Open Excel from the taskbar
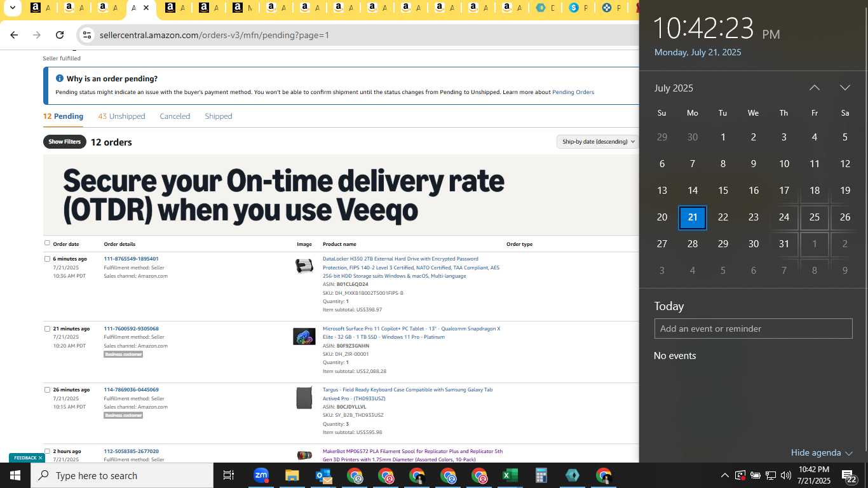868x488 pixels. 510,475
